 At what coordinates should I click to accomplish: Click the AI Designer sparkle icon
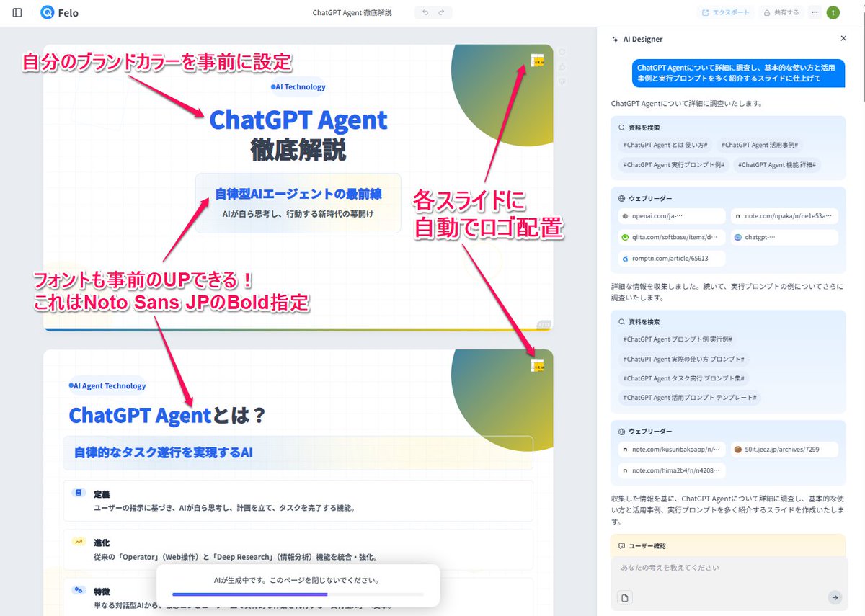coord(615,40)
